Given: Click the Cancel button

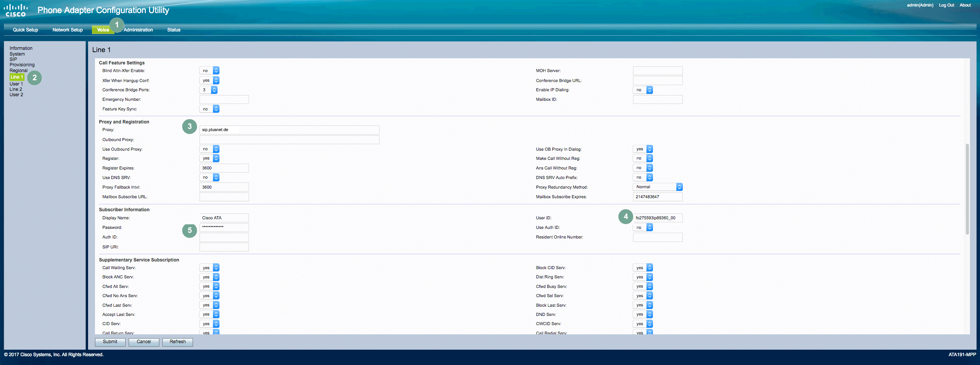Looking at the screenshot, I should tap(144, 342).
